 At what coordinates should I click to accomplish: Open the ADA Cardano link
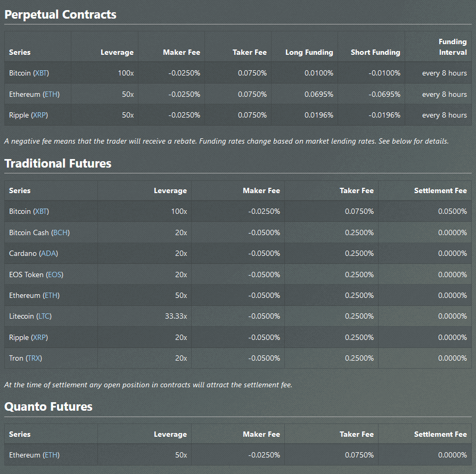point(48,253)
